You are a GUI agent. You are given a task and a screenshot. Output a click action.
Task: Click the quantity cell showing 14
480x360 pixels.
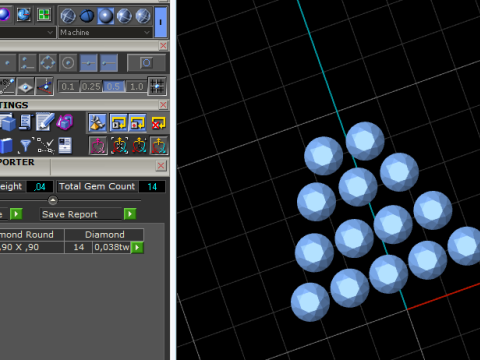[x=79, y=247]
